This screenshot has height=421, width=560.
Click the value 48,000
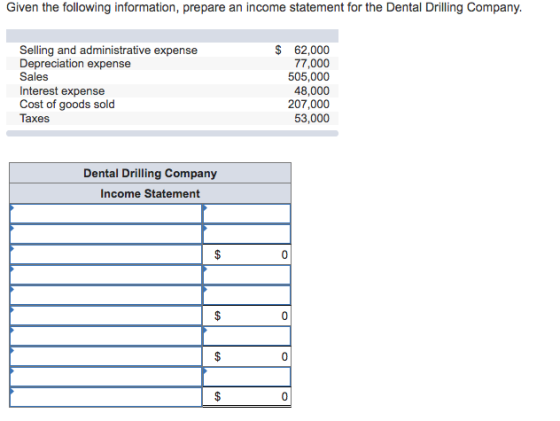coord(312,91)
